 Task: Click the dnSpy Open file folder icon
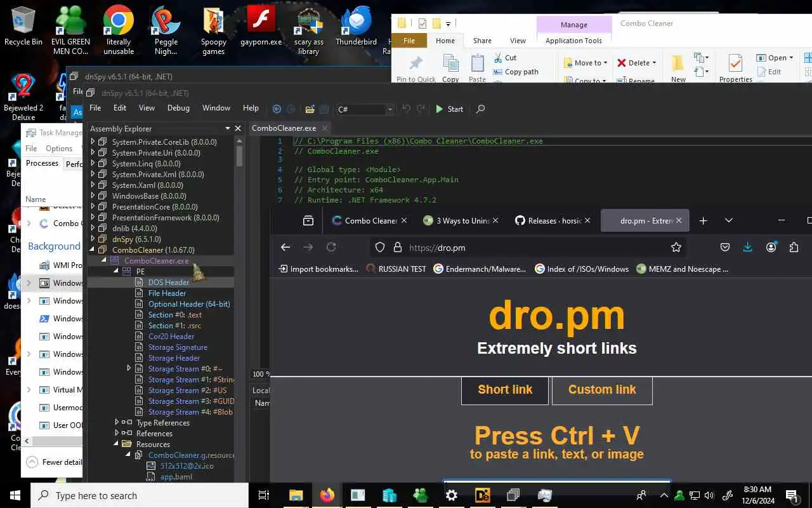click(x=310, y=109)
